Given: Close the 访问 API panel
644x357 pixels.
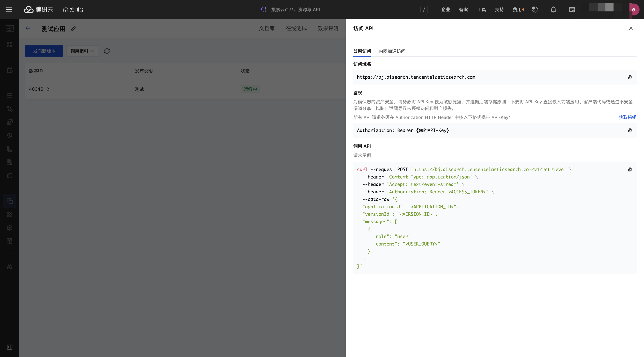Looking at the screenshot, I should point(631,28).
